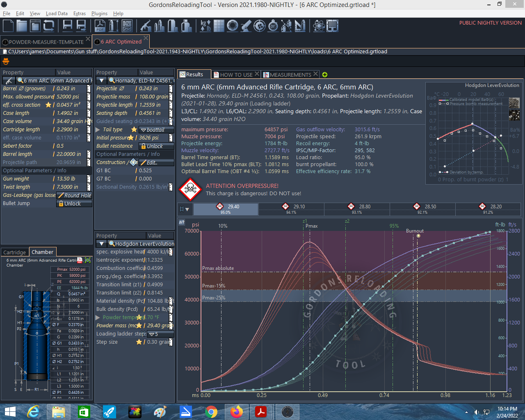Screen dimensions: 525x420
Task: Click the p/t chart mode icon
Action: coord(182,222)
